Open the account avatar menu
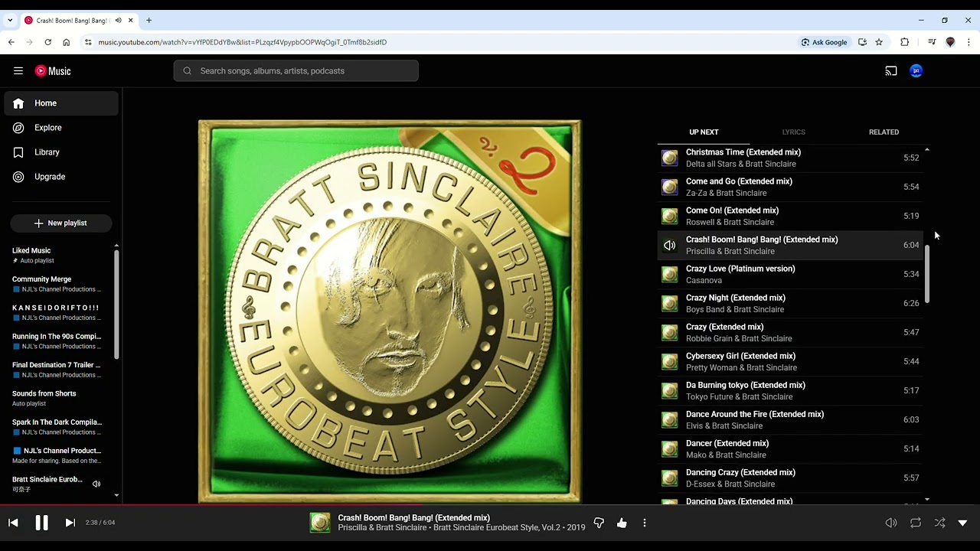This screenshot has width=980, height=551. pyautogui.click(x=916, y=70)
